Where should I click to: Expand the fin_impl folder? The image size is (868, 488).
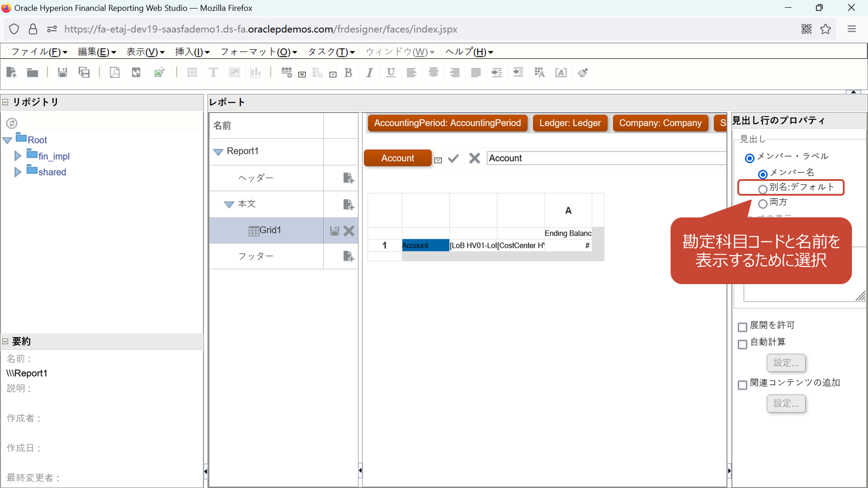pos(18,156)
